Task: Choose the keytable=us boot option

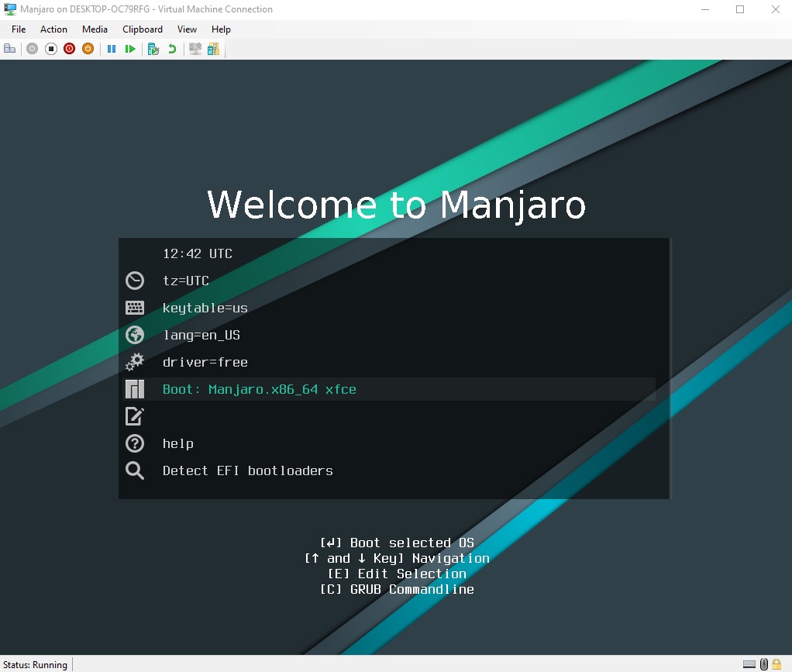Action: point(205,308)
